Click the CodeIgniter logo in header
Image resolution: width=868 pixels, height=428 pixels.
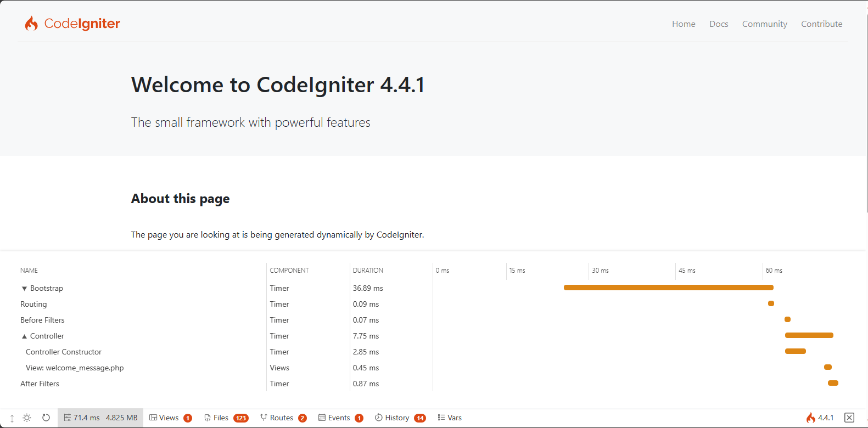tap(72, 24)
